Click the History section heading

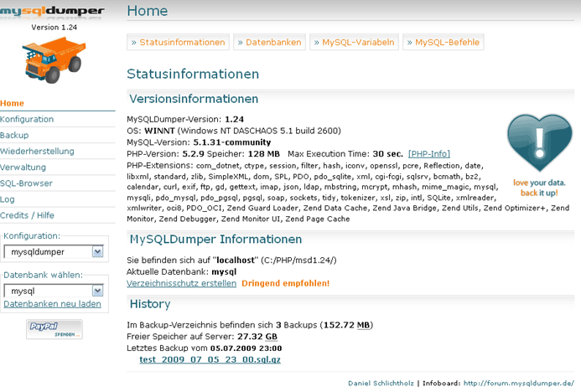point(150,304)
